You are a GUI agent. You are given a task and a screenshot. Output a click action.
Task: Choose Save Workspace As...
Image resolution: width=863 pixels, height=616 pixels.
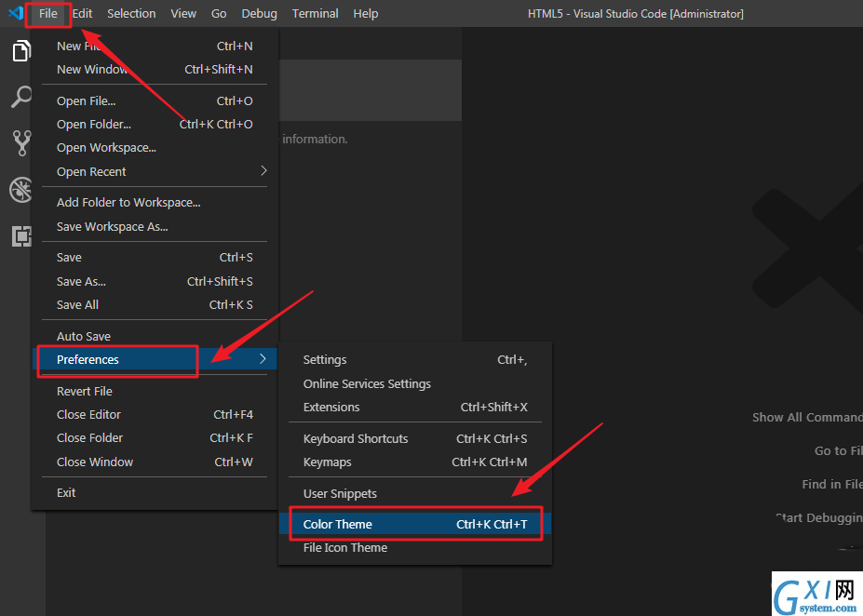(155, 227)
